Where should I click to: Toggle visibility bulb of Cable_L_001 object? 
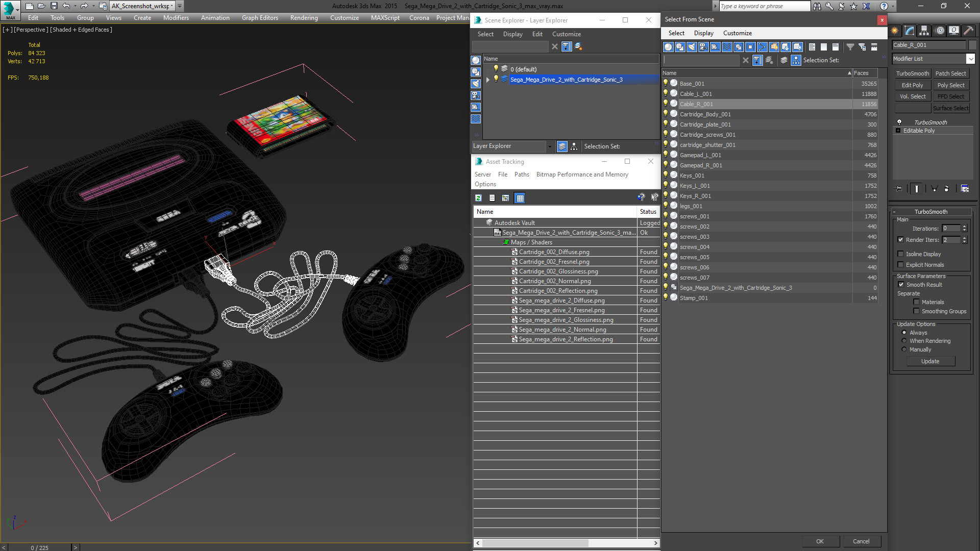coord(666,93)
